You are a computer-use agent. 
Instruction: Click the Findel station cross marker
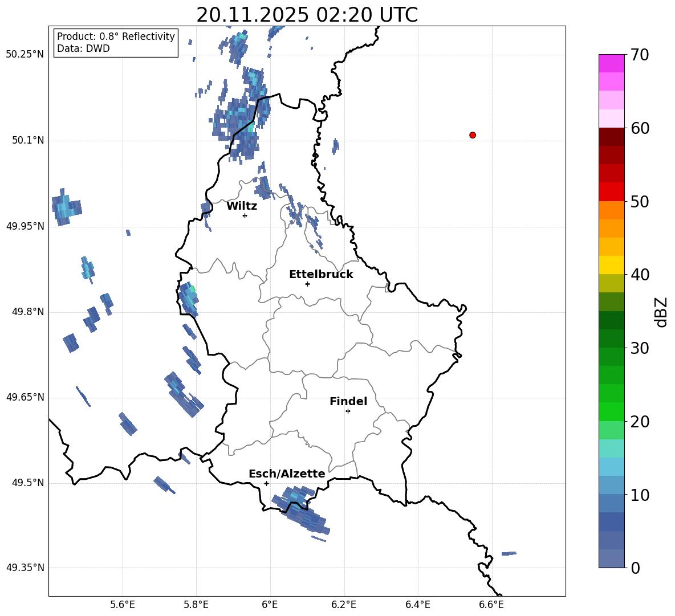(348, 411)
